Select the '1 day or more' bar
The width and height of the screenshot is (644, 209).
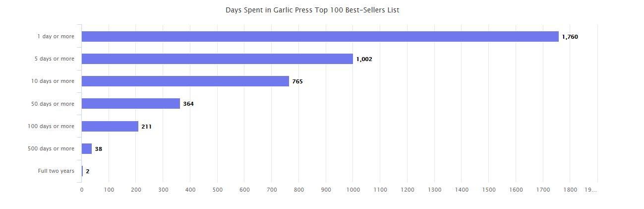point(320,37)
